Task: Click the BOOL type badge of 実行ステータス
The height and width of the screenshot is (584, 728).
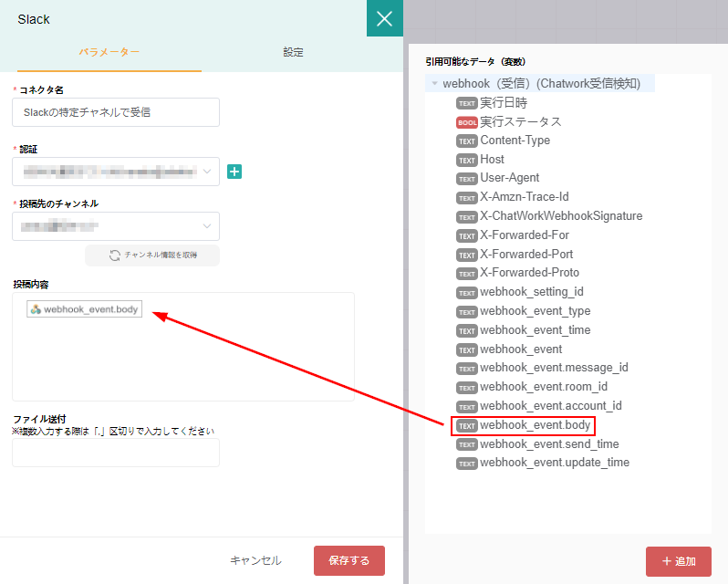Action: pyautogui.click(x=466, y=122)
